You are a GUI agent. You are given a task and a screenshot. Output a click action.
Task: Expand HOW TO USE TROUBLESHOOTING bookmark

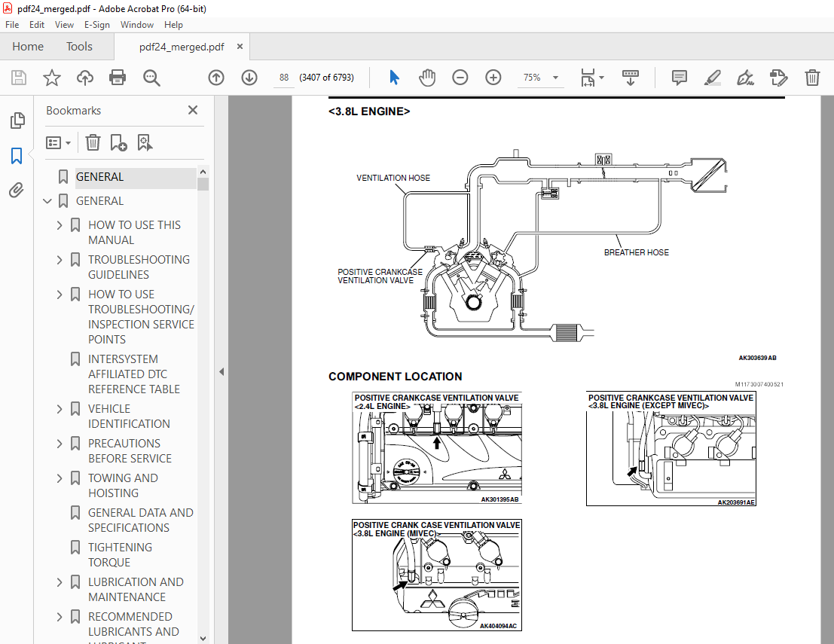tap(60, 294)
